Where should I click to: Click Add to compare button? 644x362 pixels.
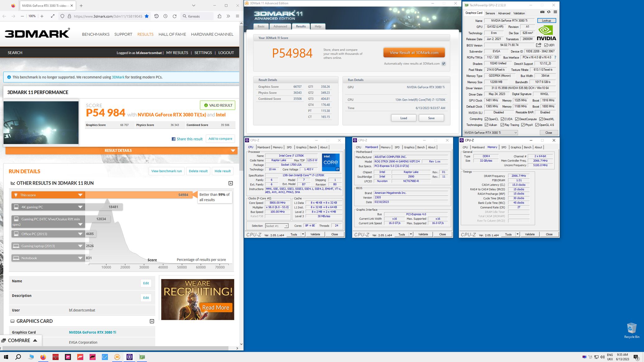click(220, 139)
